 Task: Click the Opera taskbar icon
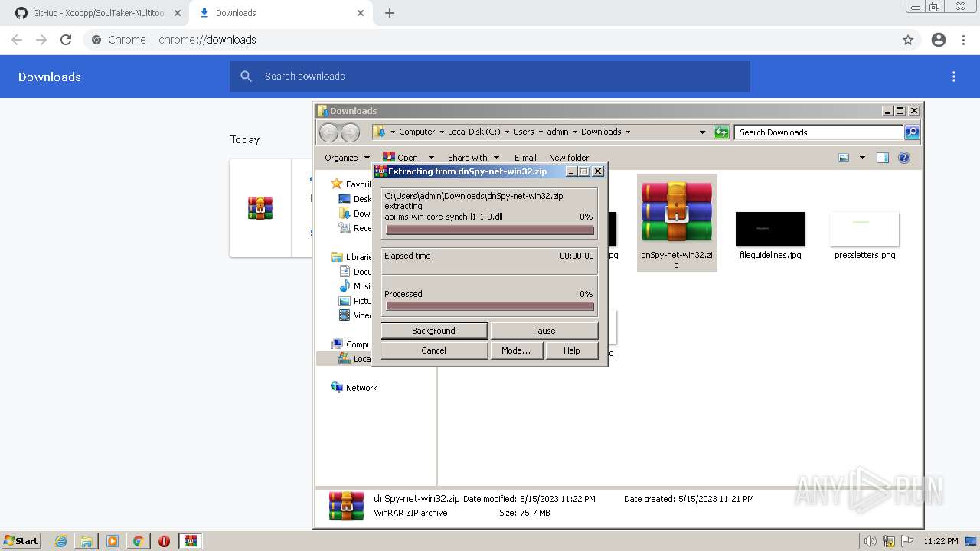(x=164, y=541)
